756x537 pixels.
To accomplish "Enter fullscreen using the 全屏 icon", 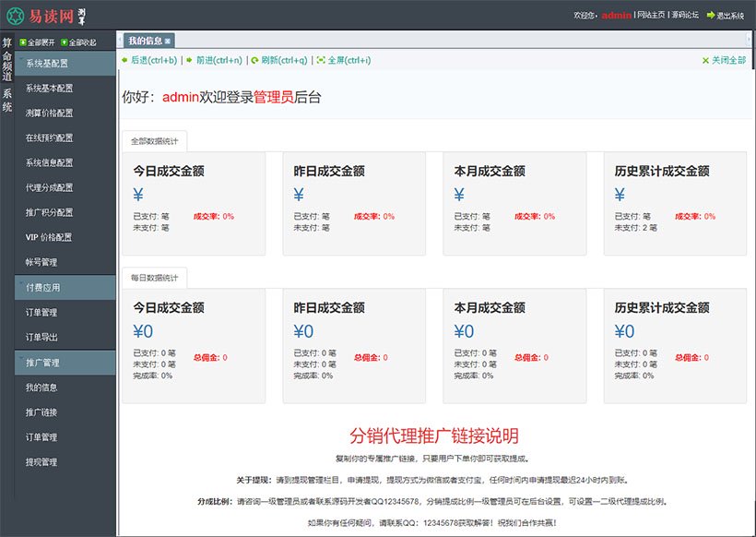I will pos(321,60).
